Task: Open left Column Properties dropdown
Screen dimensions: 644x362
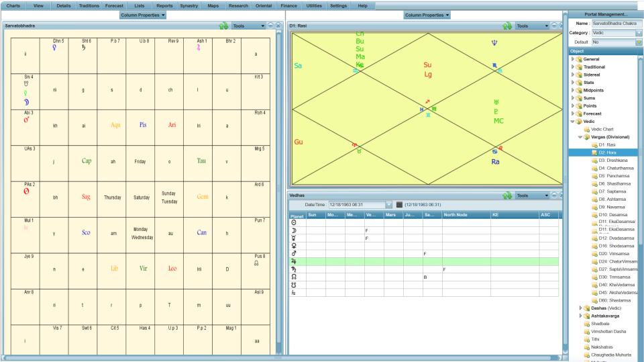Action: 142,15
